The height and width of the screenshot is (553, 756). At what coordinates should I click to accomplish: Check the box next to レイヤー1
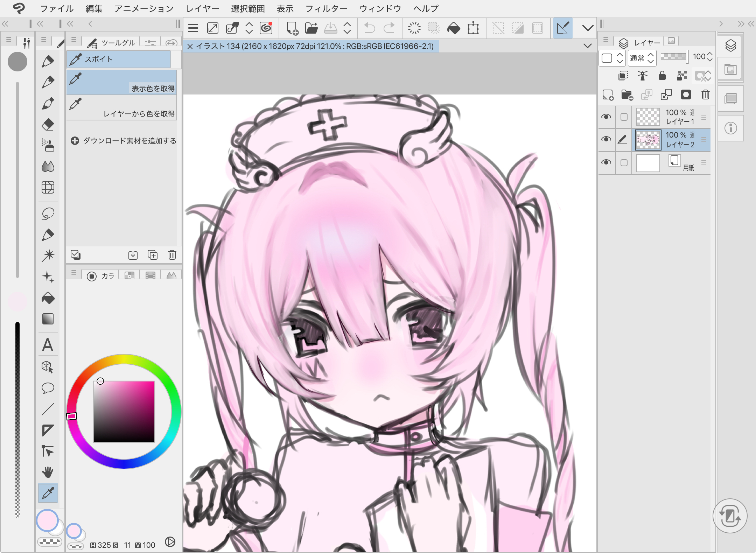pyautogui.click(x=624, y=117)
